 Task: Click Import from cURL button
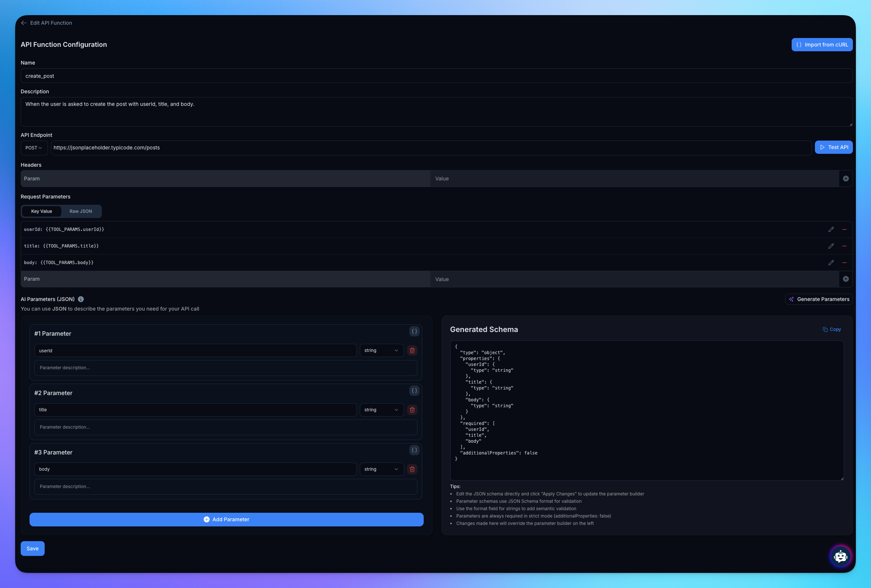tap(822, 45)
